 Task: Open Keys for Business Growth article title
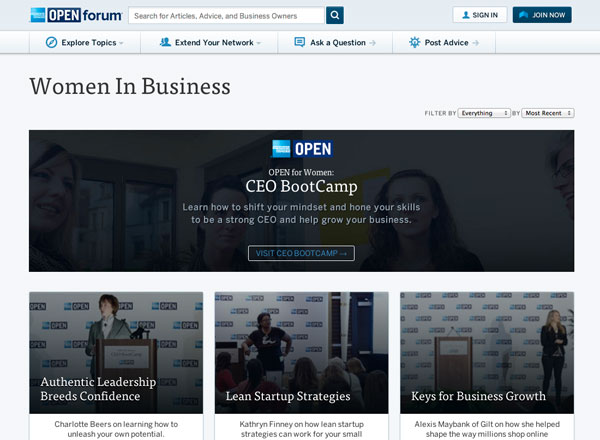[x=478, y=396]
